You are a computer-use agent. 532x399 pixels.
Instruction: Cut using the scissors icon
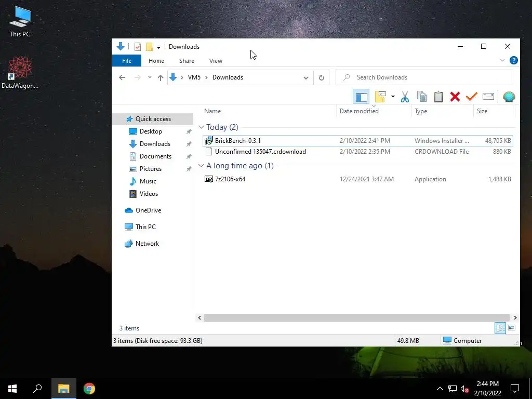pyautogui.click(x=404, y=97)
